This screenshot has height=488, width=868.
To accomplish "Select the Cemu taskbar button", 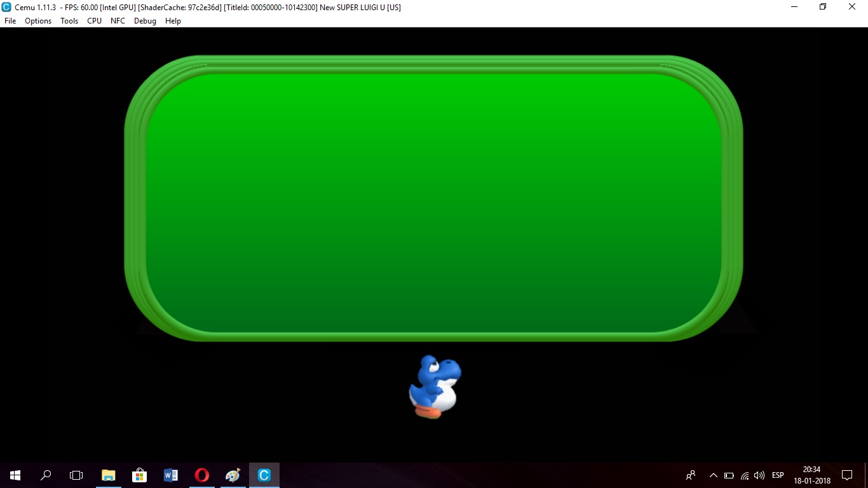I will click(264, 475).
